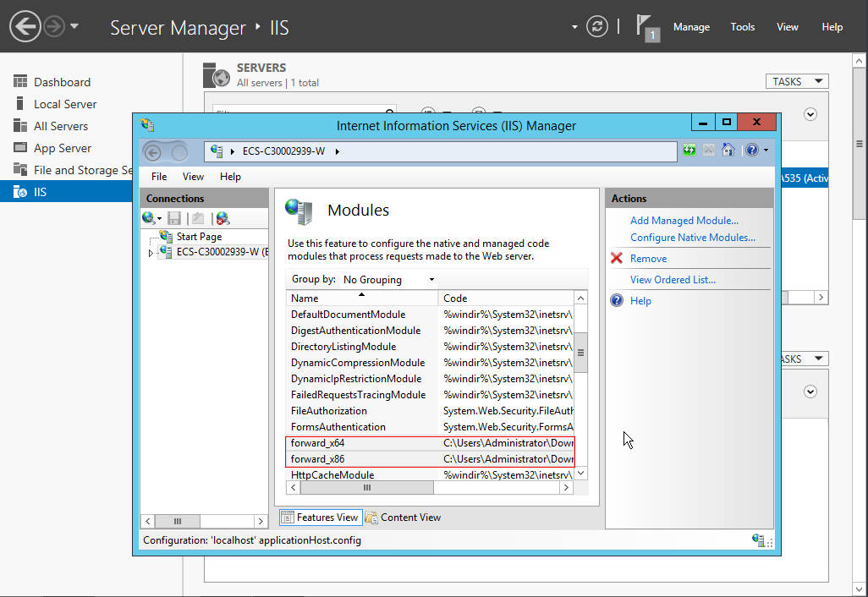
Task: Open dropdown arrow left of refresh icon
Action: (x=574, y=26)
